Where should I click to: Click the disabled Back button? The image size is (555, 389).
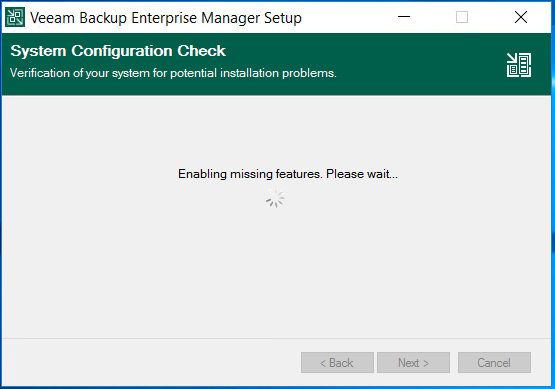(x=337, y=362)
